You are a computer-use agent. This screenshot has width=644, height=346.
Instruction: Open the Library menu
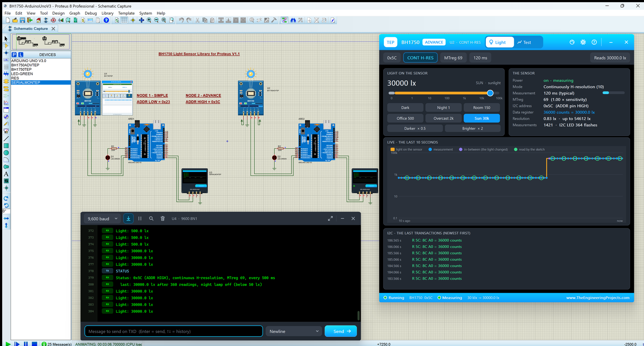click(107, 13)
